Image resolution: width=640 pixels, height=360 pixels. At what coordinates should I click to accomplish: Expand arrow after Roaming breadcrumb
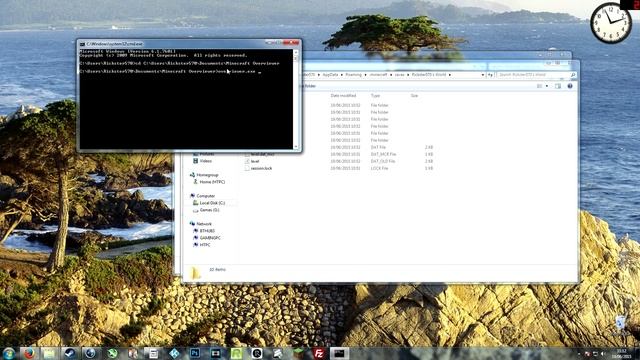coord(365,75)
